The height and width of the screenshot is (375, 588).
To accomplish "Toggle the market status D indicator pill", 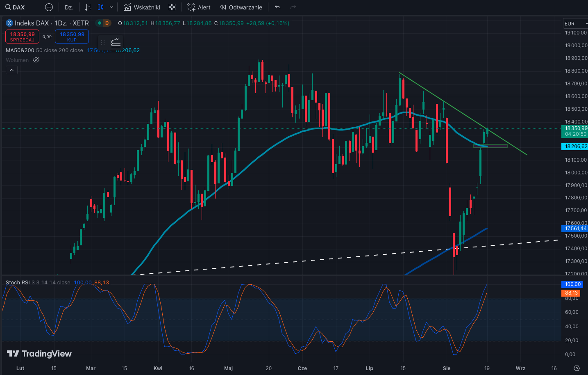I will coord(104,23).
